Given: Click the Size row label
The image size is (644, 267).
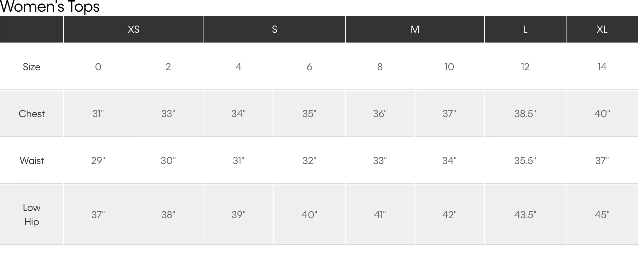Looking at the screenshot, I should 32,66.
